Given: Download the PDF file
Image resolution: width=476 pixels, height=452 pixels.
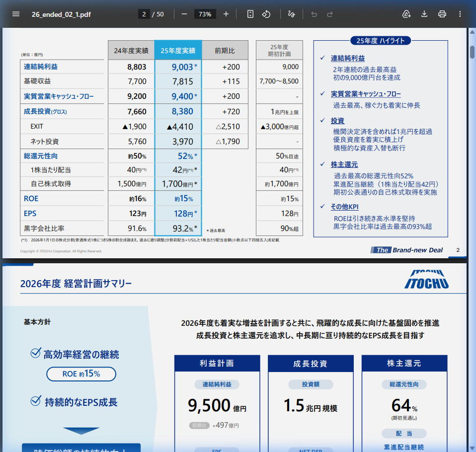Looking at the screenshot, I should [x=424, y=14].
